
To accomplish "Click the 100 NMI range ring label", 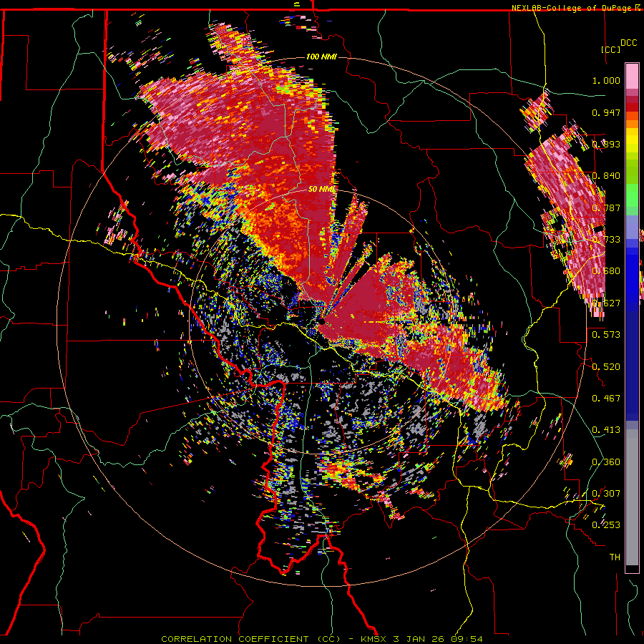I will (321, 57).
